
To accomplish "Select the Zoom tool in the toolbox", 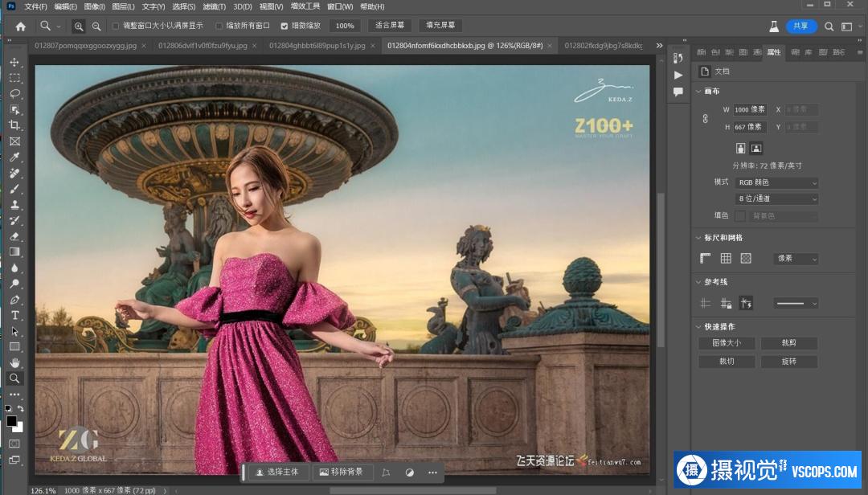I will [x=14, y=378].
